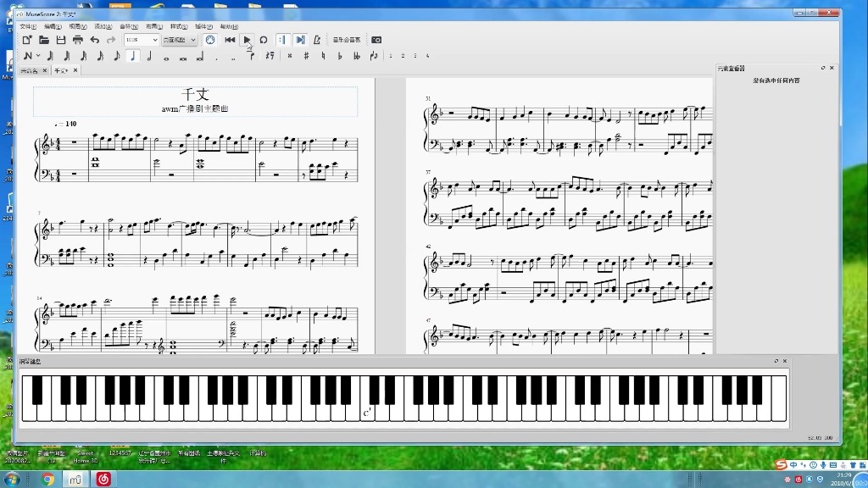Viewport: 868px width, 488px height.
Task: Click the 千丈 score title text
Action: [195, 95]
